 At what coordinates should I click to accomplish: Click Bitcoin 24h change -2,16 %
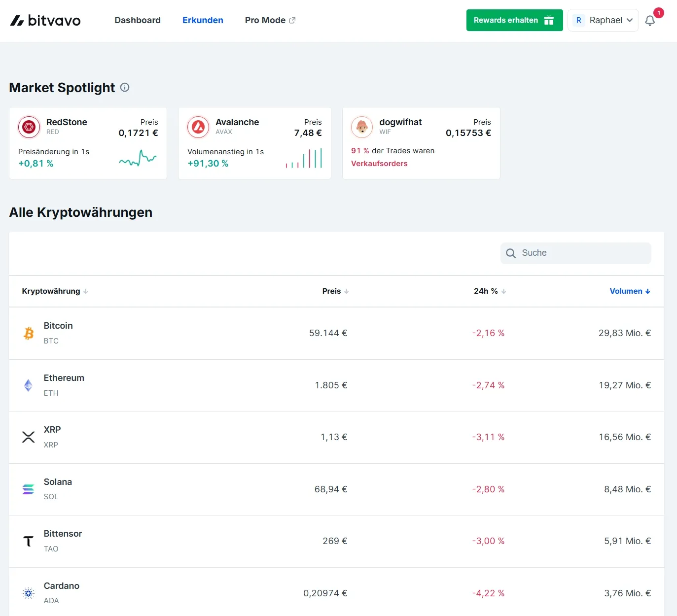pyautogui.click(x=489, y=333)
